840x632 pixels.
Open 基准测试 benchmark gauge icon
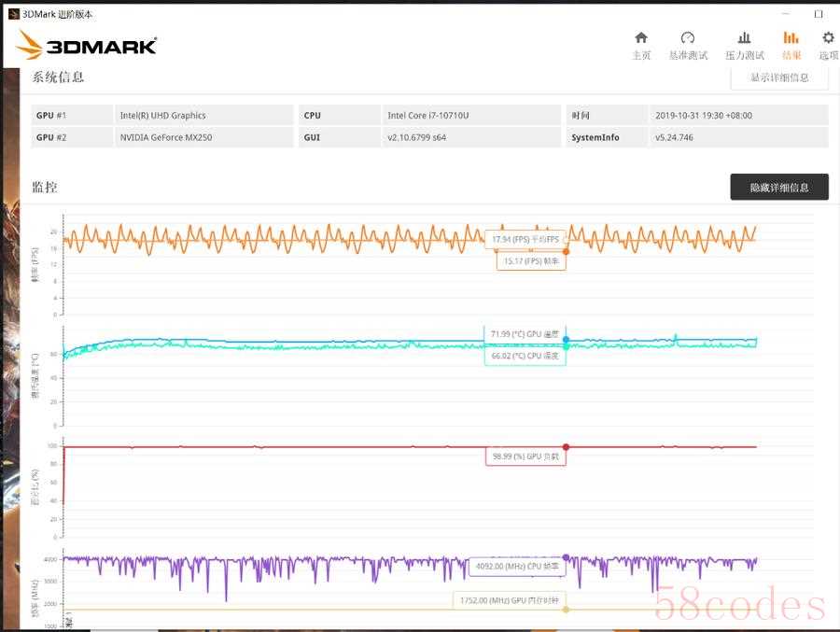(688, 39)
